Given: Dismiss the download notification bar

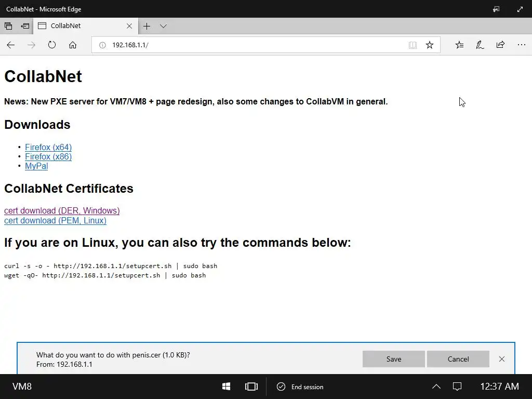Looking at the screenshot, I should tap(502, 359).
